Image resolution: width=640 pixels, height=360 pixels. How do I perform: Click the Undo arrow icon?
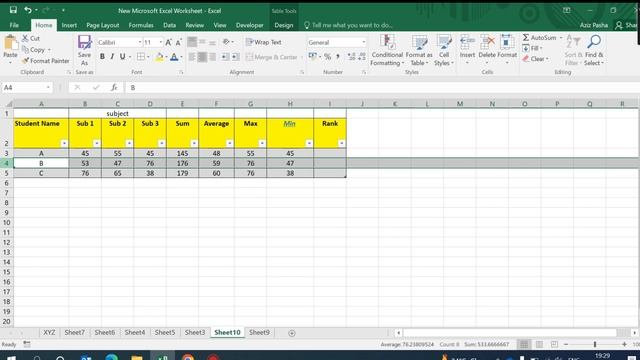pos(28,10)
